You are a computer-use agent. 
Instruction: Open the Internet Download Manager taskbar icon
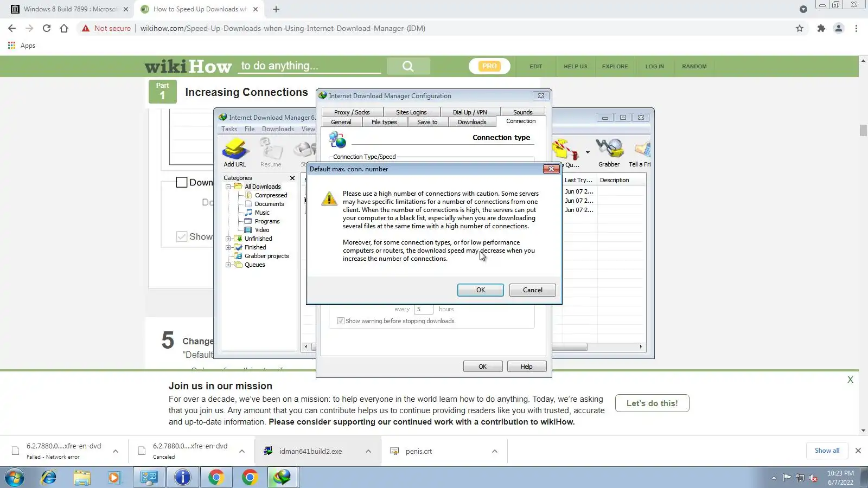pyautogui.click(x=282, y=478)
